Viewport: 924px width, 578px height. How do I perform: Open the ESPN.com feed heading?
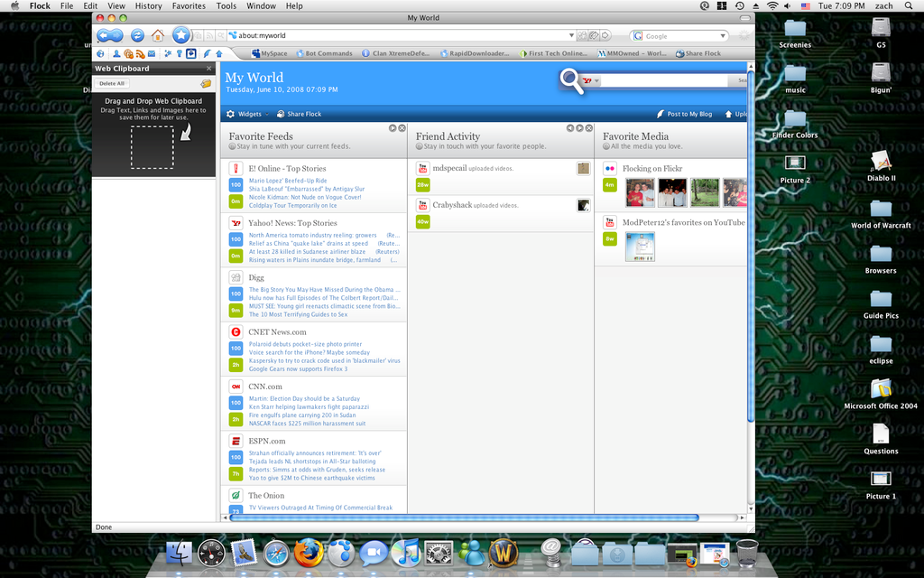267,441
